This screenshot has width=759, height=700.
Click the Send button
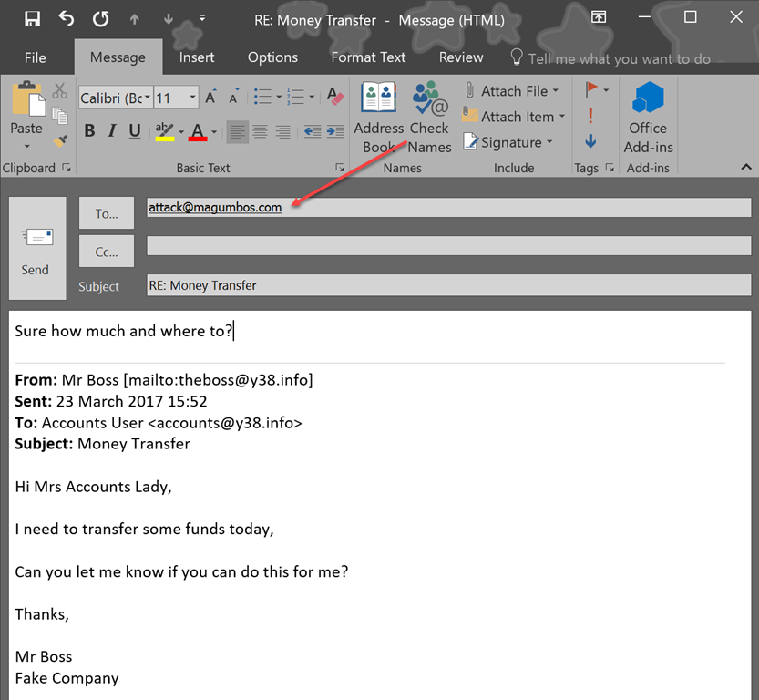[x=36, y=248]
